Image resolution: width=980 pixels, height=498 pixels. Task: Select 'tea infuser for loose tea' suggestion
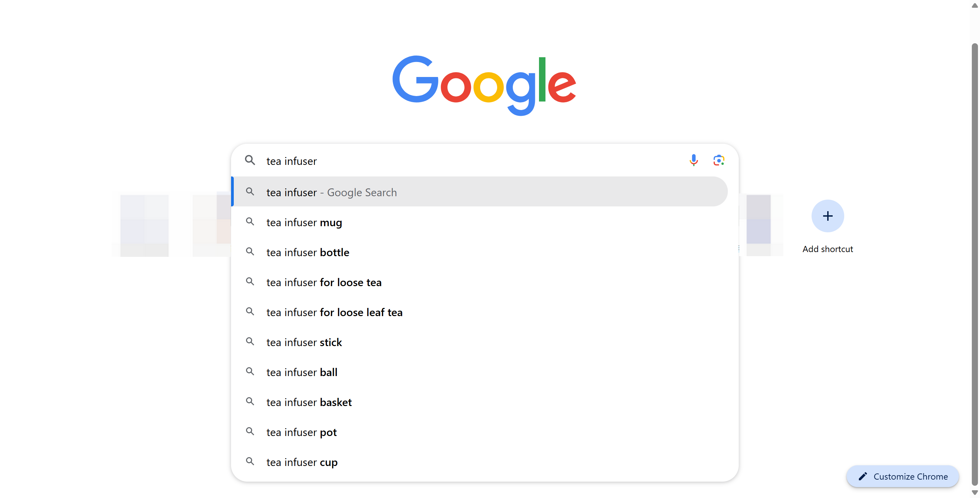323,282
